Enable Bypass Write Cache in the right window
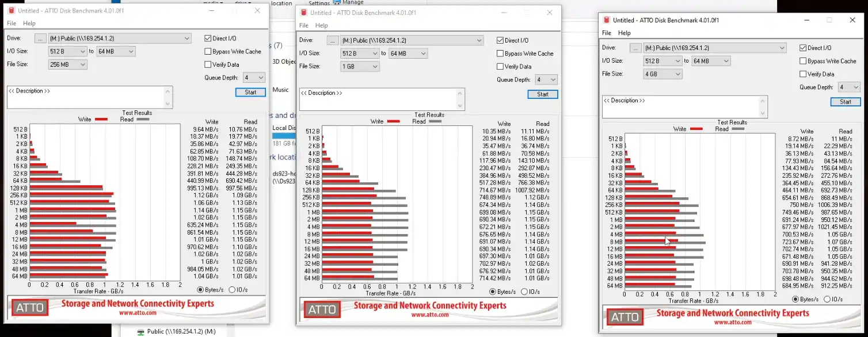The height and width of the screenshot is (337, 868). (803, 61)
